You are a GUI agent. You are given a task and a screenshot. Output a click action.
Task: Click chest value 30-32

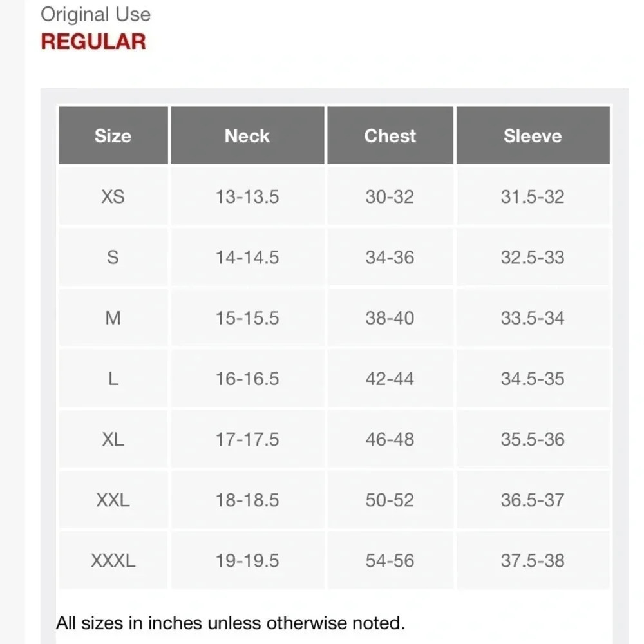[390, 196]
